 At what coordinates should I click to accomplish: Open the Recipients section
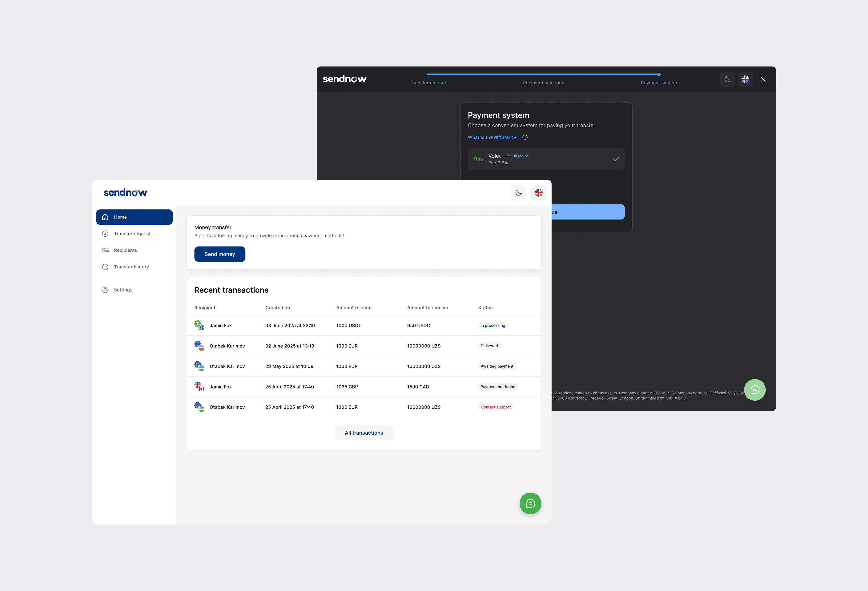coord(125,250)
